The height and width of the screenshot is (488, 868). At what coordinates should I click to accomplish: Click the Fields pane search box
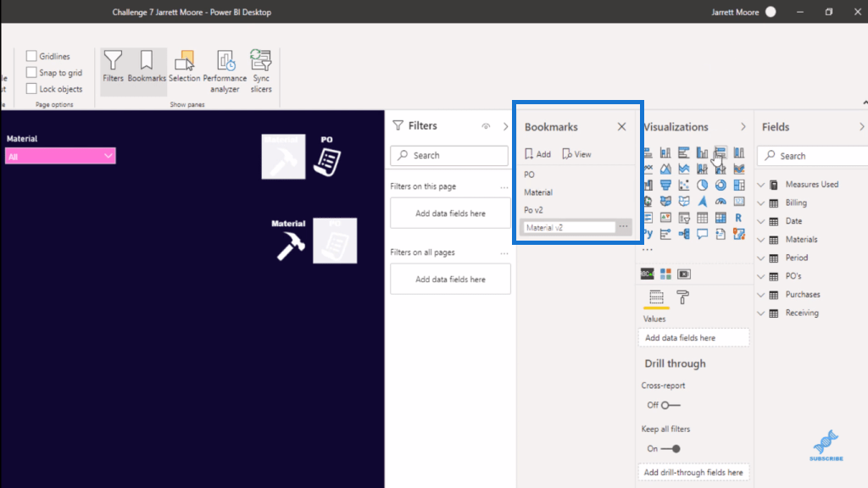click(813, 156)
